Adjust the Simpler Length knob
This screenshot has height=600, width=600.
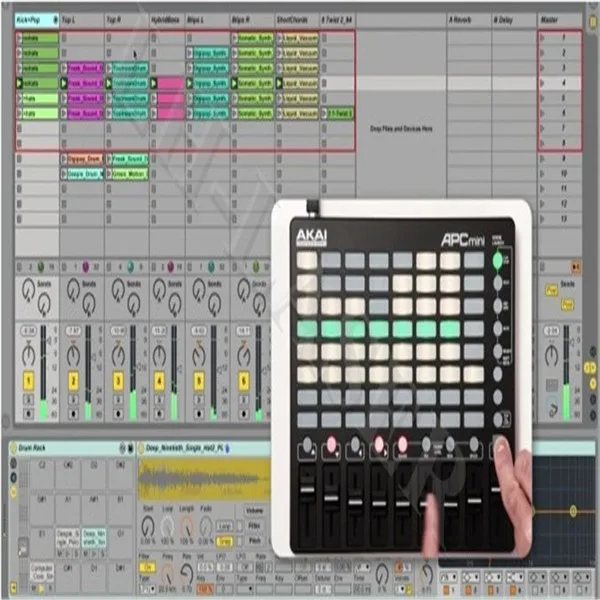point(187,526)
